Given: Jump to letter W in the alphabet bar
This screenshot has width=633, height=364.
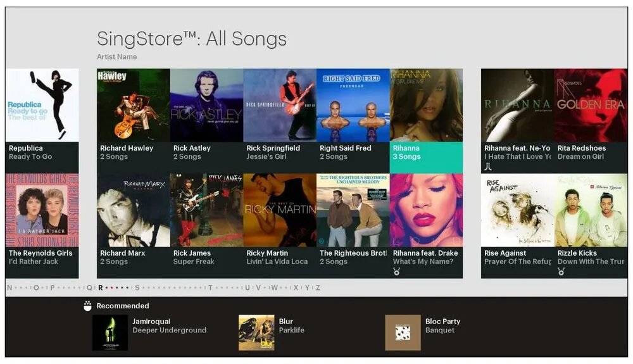Looking at the screenshot, I should pyautogui.click(x=274, y=288).
